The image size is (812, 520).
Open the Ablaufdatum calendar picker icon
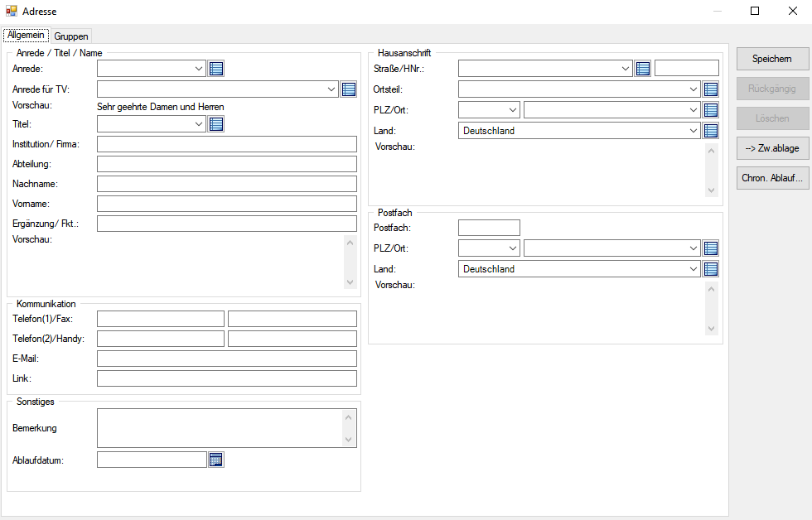pyautogui.click(x=216, y=460)
